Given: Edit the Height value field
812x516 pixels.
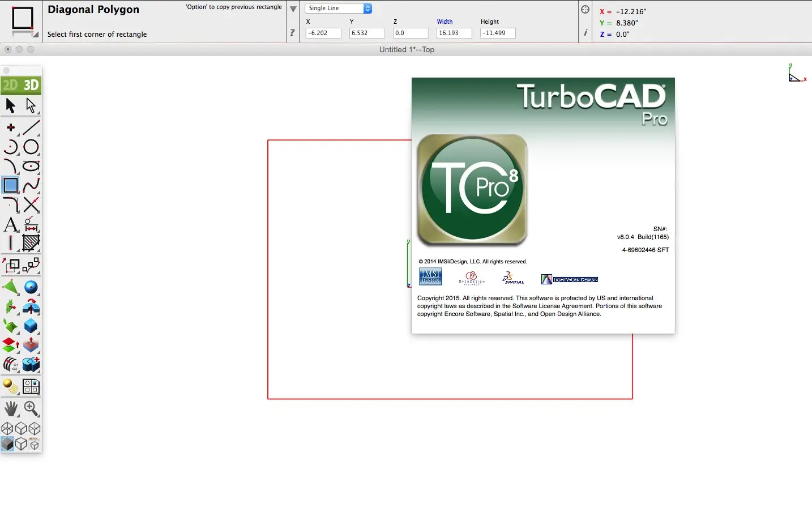Looking at the screenshot, I should pyautogui.click(x=498, y=33).
